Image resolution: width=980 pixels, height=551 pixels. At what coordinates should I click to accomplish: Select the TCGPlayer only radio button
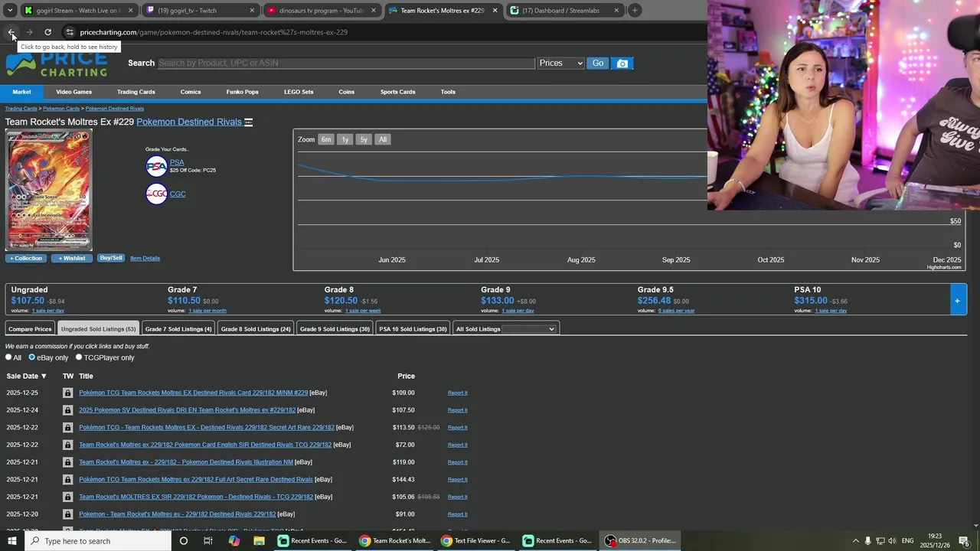point(79,357)
